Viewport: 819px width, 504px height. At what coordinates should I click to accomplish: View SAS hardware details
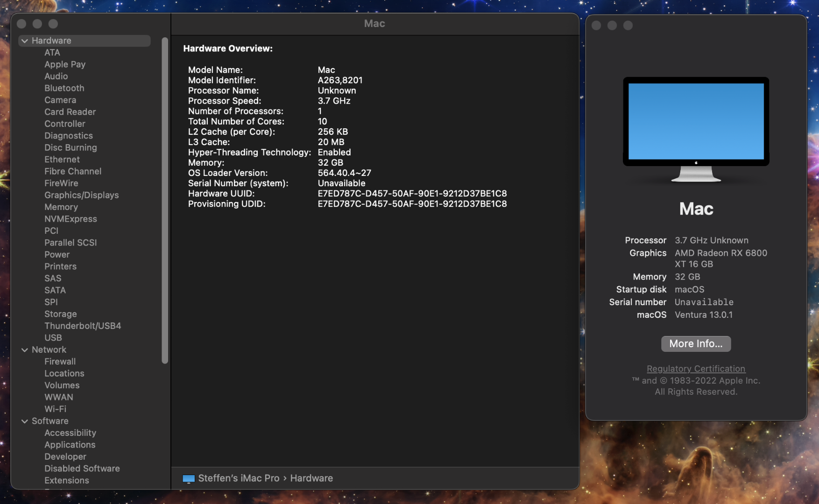pos(53,279)
